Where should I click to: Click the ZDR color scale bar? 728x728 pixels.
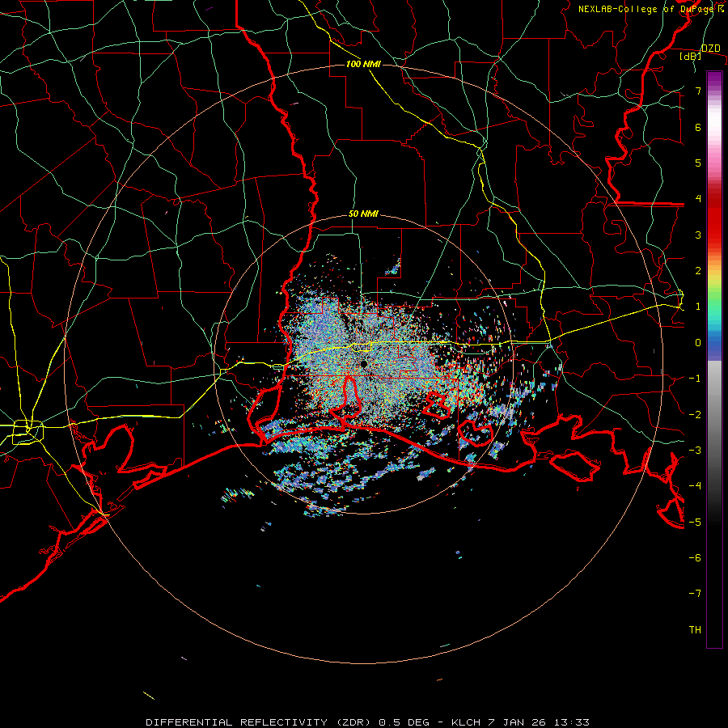[x=714, y=359]
